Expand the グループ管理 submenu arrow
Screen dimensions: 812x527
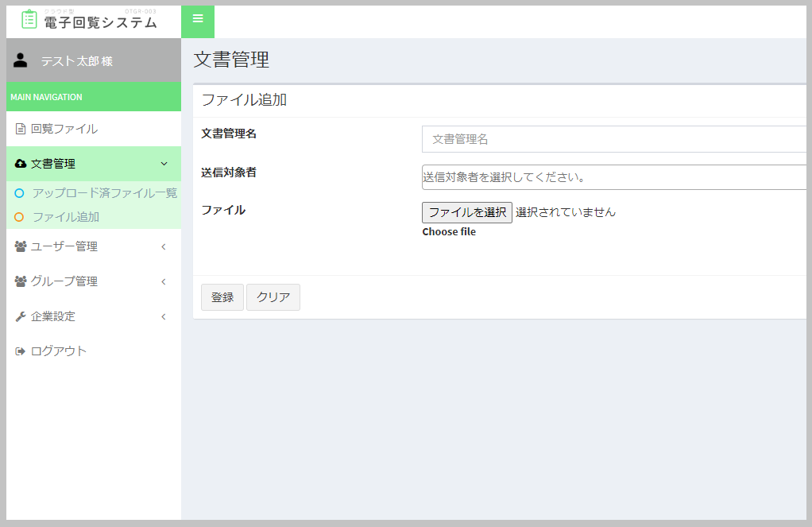(164, 281)
